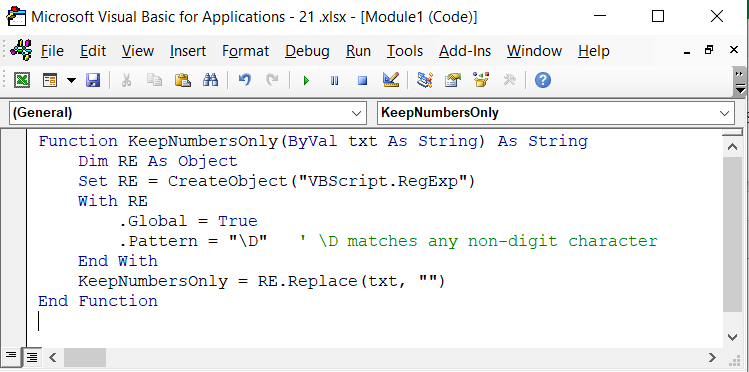Click the Copy icon
This screenshot has height=372, width=749.
pos(154,80)
